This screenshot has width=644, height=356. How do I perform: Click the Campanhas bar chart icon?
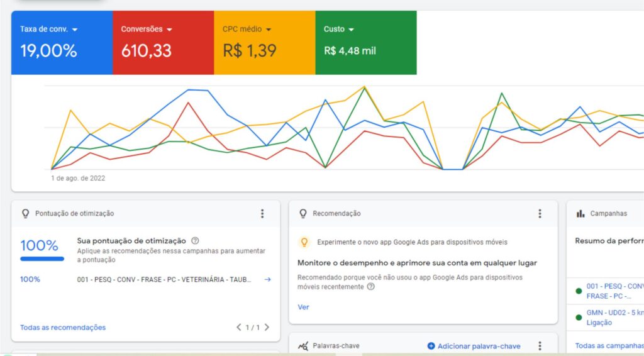580,213
